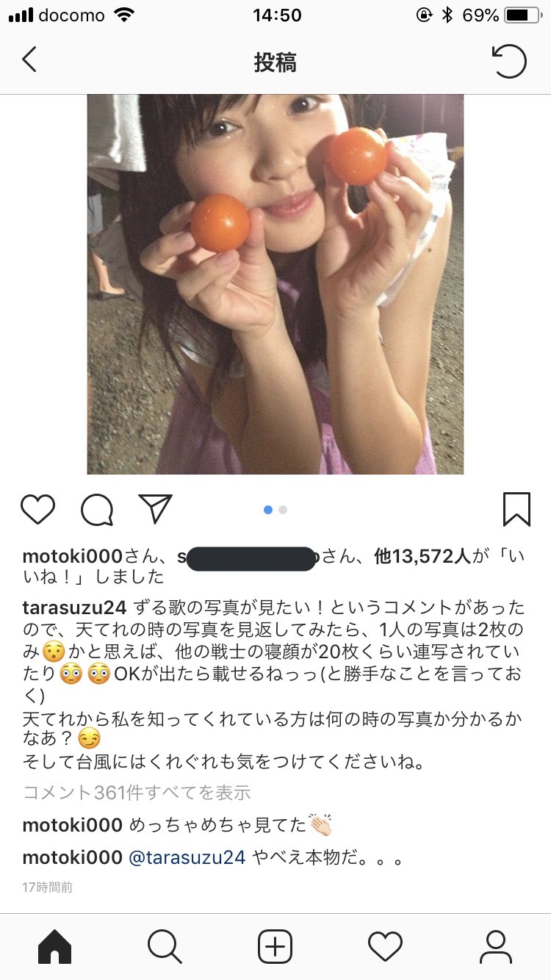Save the post with the bookmark icon

516,509
